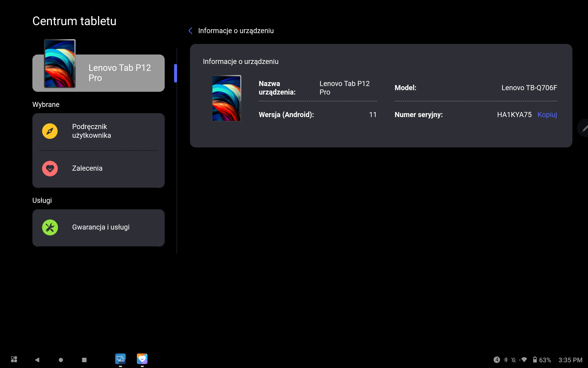Click the device name value in info panel
The image size is (588, 368).
click(x=345, y=88)
